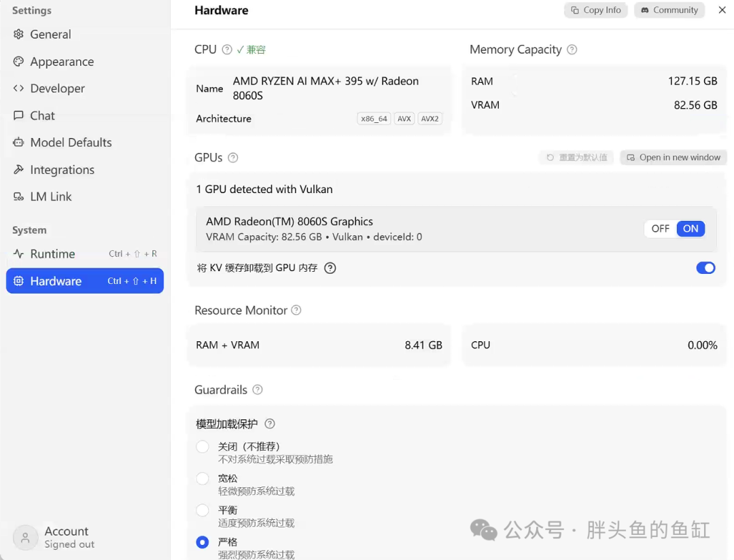Open the General settings page
The image size is (734, 560).
coord(85,34)
